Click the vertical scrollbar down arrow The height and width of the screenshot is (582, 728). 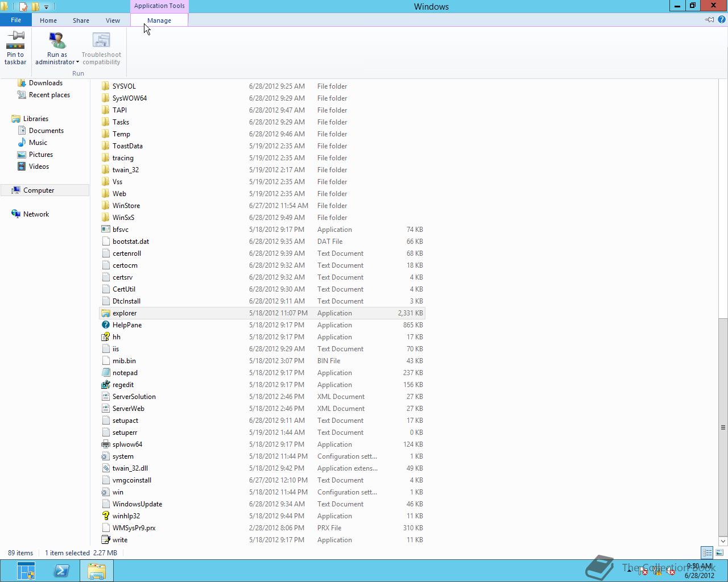[x=723, y=541]
